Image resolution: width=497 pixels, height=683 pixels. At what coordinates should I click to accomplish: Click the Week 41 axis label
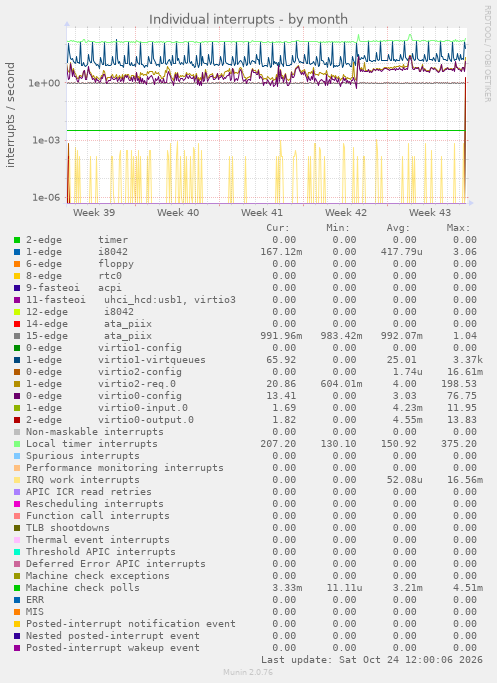[x=262, y=213]
